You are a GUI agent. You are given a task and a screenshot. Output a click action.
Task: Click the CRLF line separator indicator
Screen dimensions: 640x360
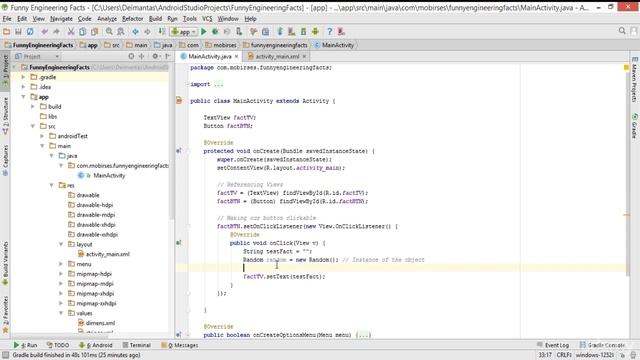pos(564,355)
